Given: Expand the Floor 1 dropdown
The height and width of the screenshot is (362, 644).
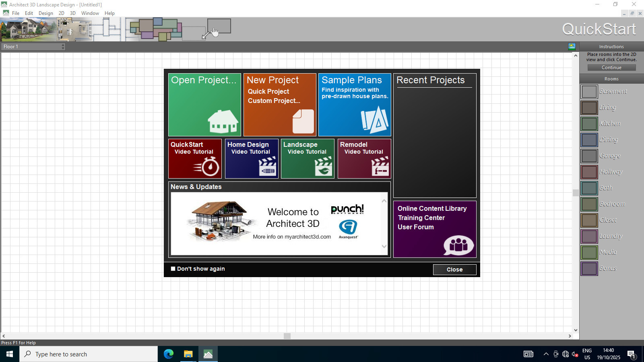Looking at the screenshot, I should 63,47.
